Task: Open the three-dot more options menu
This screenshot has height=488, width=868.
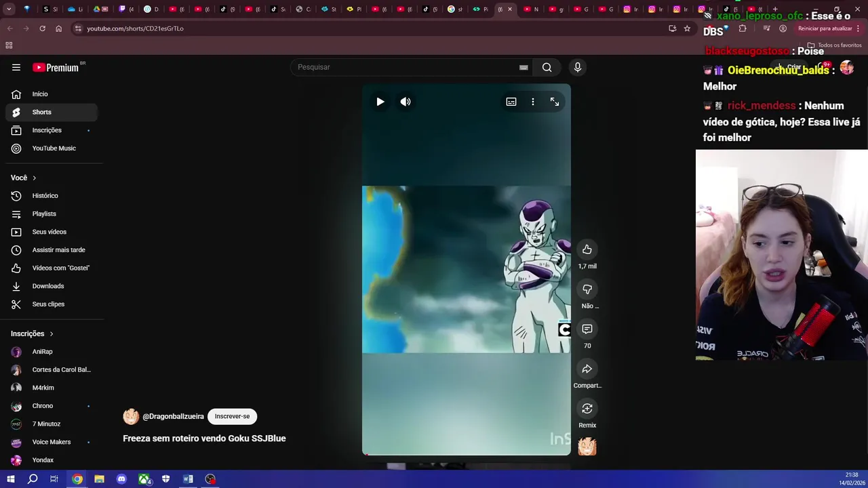Action: click(x=533, y=102)
